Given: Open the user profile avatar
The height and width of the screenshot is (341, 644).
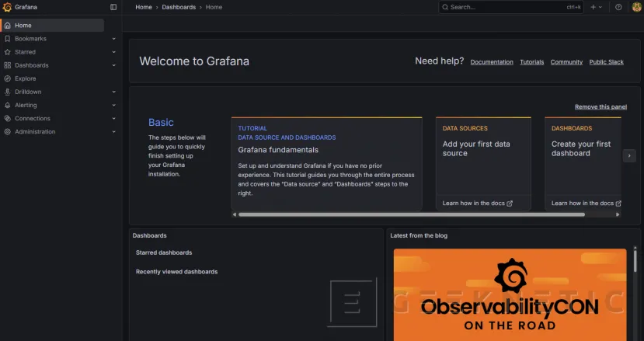Looking at the screenshot, I should pos(636,7).
